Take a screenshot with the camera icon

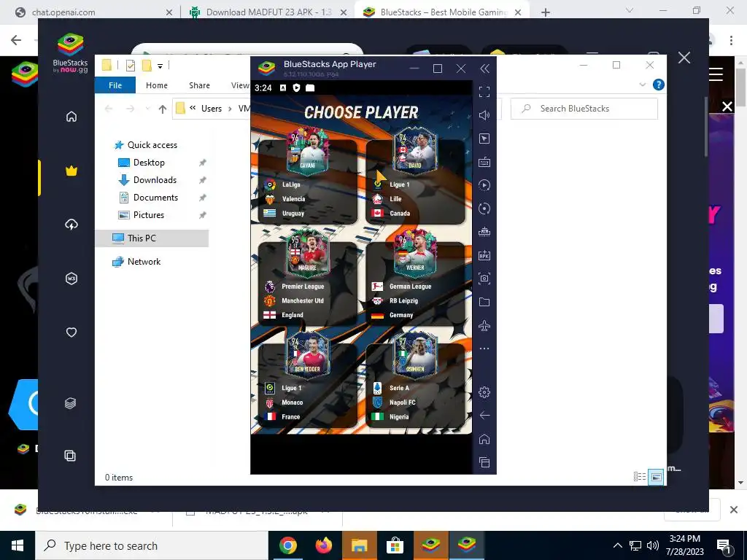pyautogui.click(x=484, y=279)
